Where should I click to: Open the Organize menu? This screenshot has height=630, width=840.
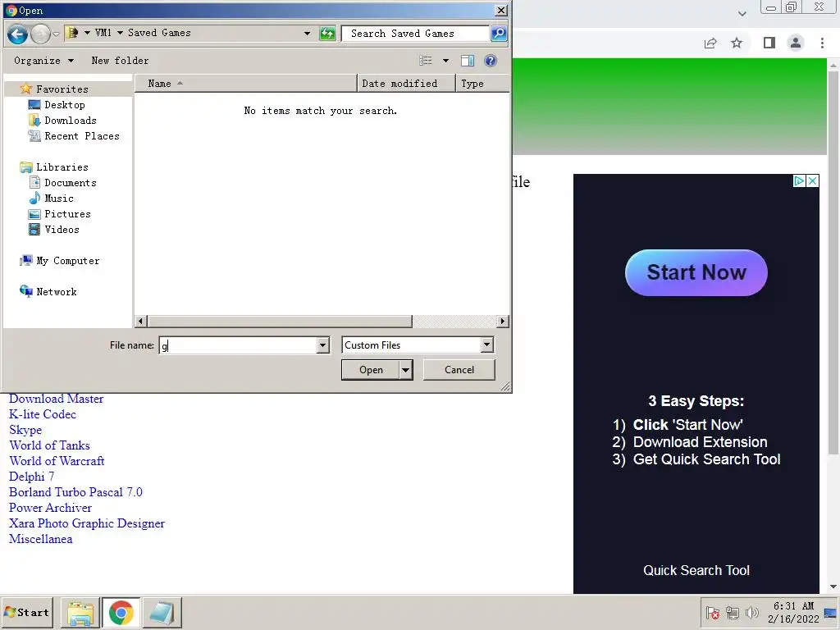coord(44,61)
